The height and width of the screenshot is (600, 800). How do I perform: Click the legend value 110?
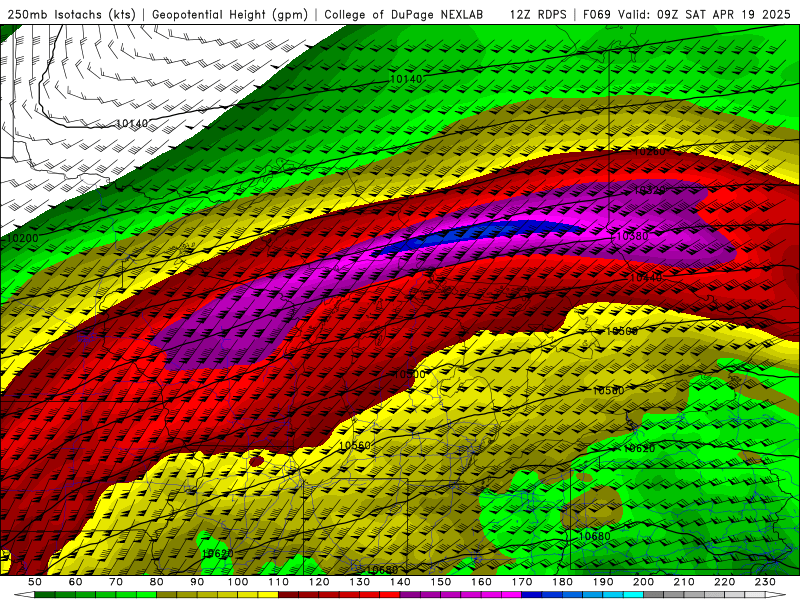click(278, 582)
